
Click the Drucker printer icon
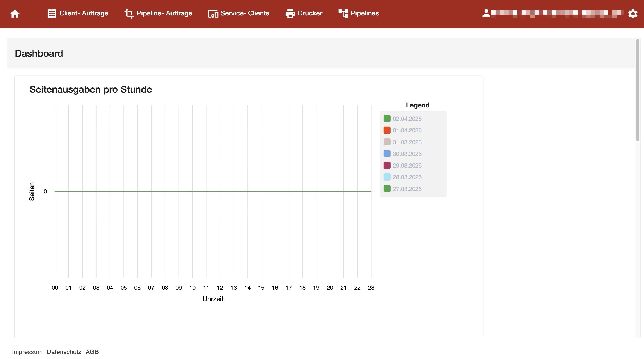(290, 14)
